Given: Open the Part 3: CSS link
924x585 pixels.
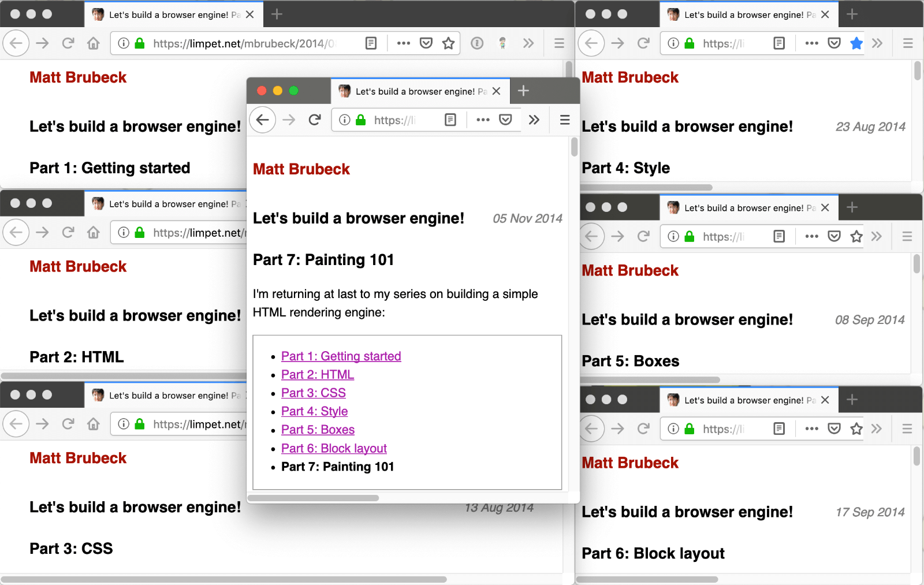Looking at the screenshot, I should (313, 393).
